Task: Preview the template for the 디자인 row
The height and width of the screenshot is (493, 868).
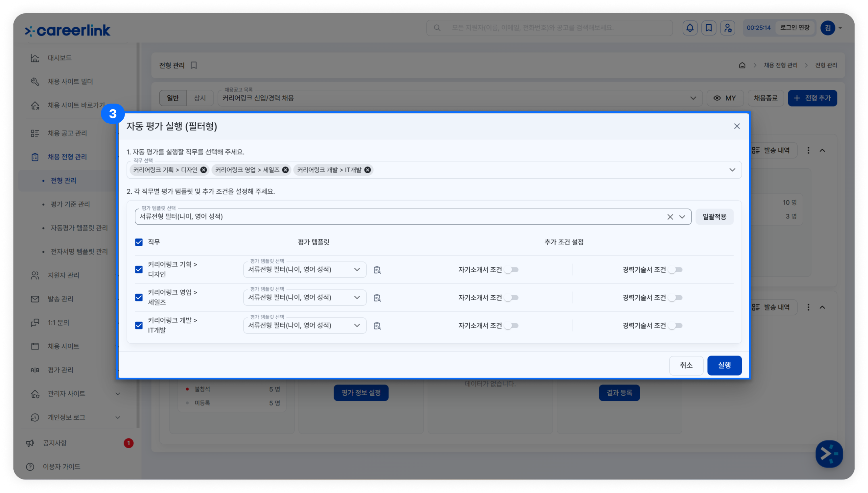Action: (377, 270)
